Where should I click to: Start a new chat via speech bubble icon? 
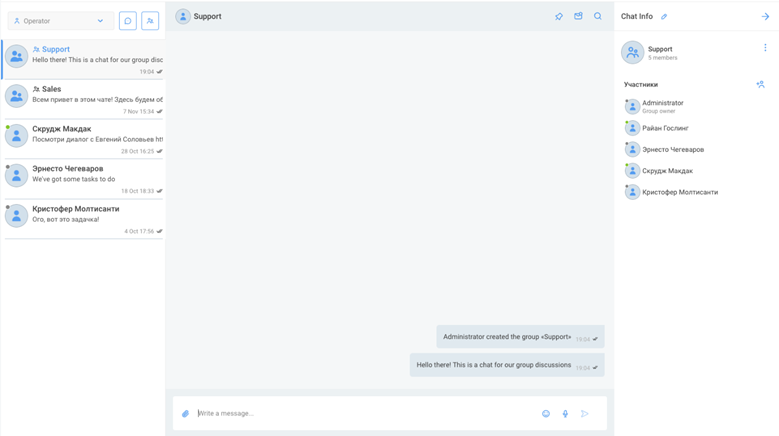(x=128, y=21)
